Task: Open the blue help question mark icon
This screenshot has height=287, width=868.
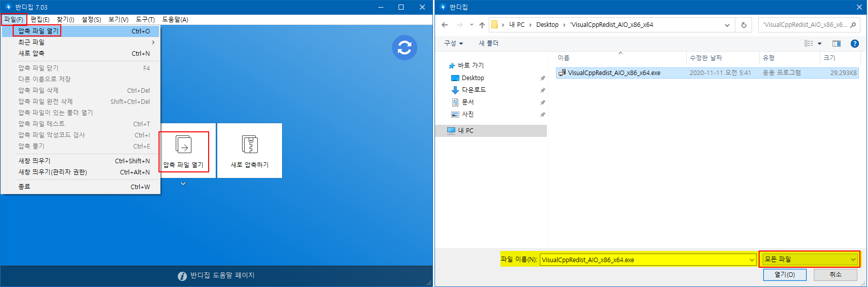Action: pos(855,44)
